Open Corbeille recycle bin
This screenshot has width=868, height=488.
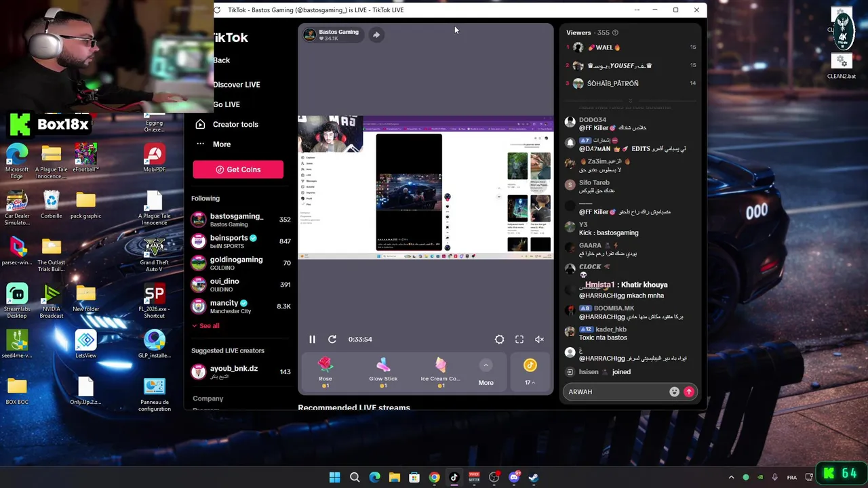(x=52, y=205)
